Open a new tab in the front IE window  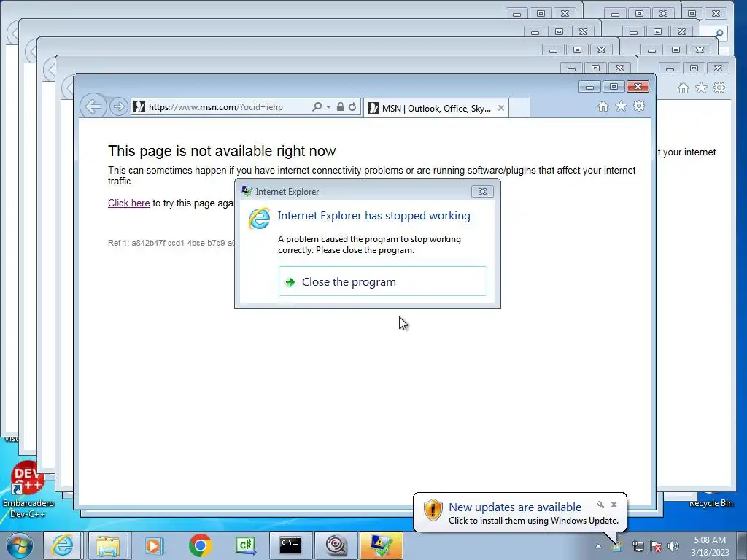(x=519, y=108)
